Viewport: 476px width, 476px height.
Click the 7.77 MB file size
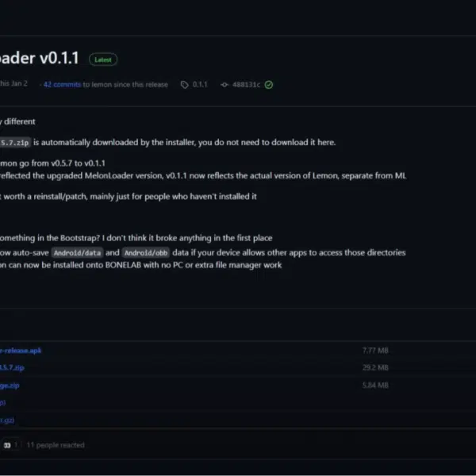[x=375, y=351]
